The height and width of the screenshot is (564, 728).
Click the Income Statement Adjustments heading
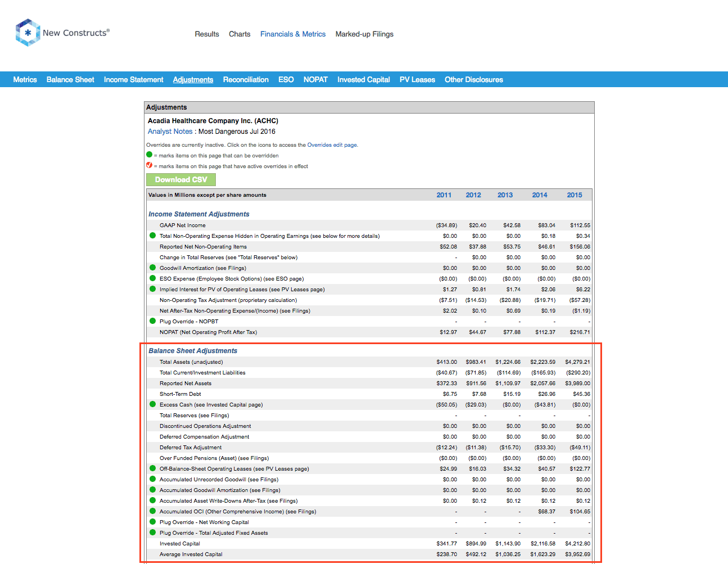(x=199, y=214)
